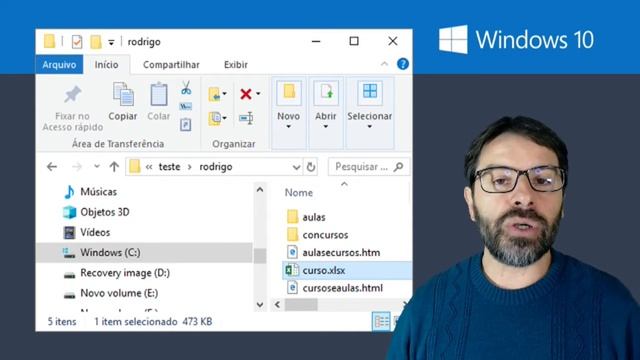Select the Início ribbon tab

pos(107,64)
